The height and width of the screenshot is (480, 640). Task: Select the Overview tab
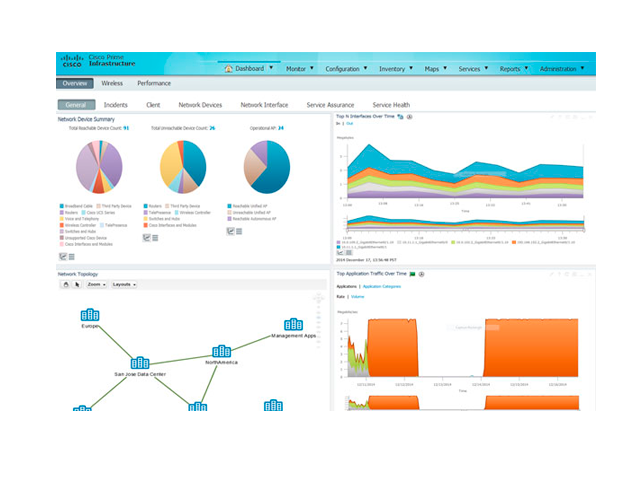75,83
